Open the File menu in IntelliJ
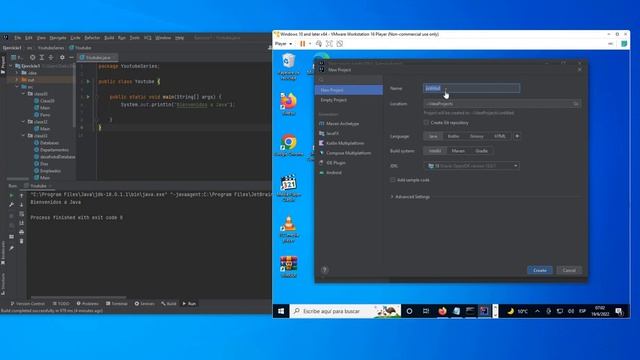 point(18,38)
